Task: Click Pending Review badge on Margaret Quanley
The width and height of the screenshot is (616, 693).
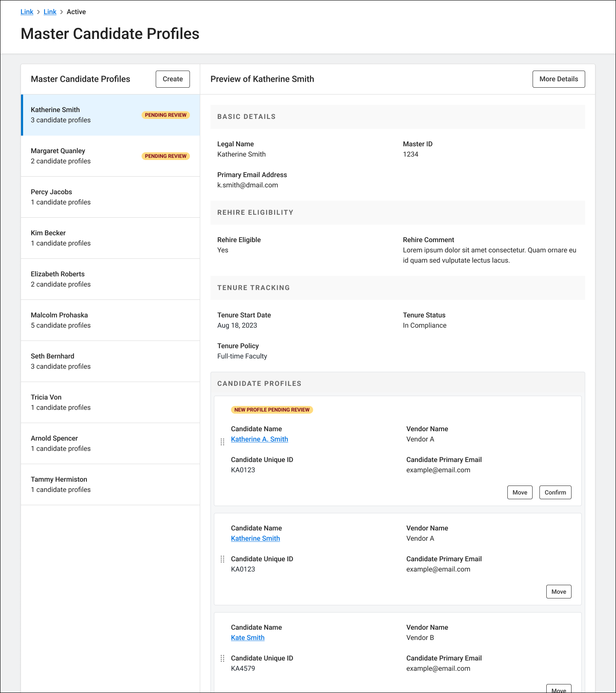Action: coord(166,156)
